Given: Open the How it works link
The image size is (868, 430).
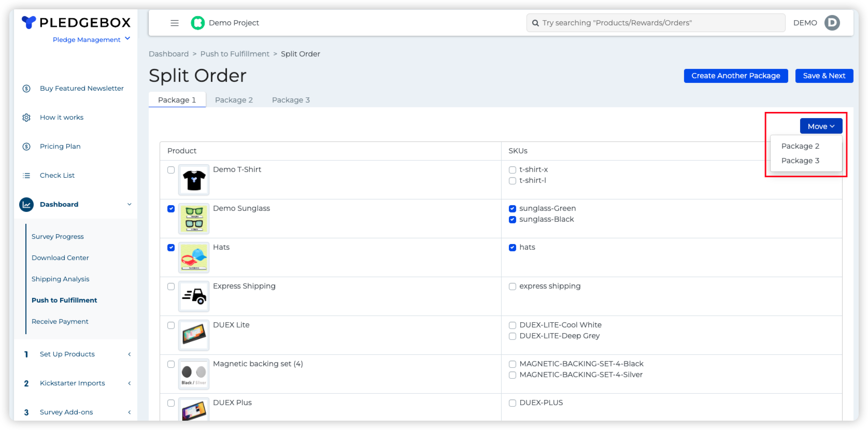Looking at the screenshot, I should point(62,118).
